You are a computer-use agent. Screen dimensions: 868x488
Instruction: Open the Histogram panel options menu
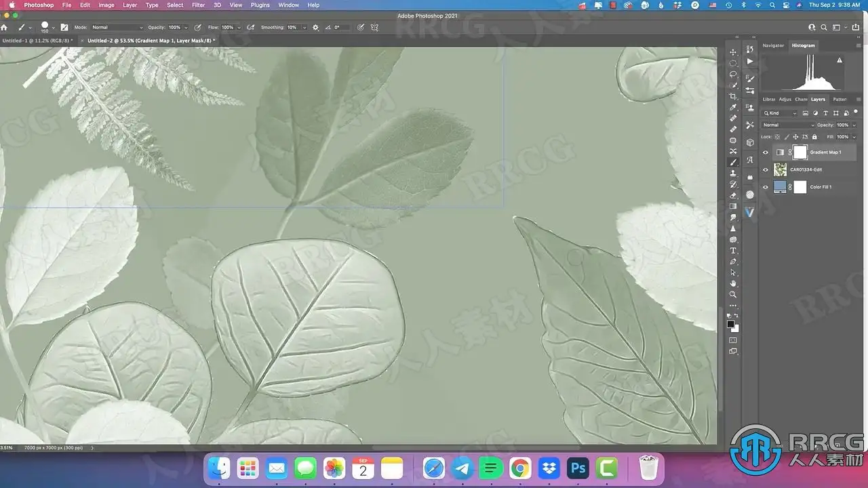[859, 45]
